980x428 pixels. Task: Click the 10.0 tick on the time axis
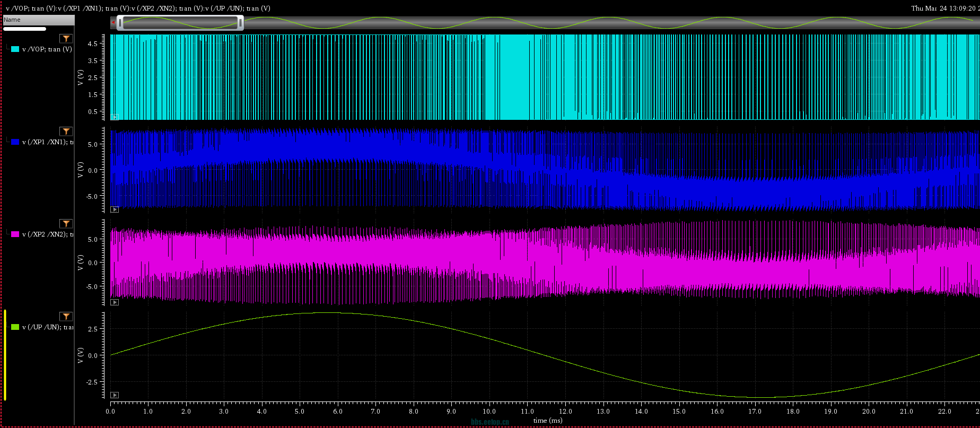[489, 411]
